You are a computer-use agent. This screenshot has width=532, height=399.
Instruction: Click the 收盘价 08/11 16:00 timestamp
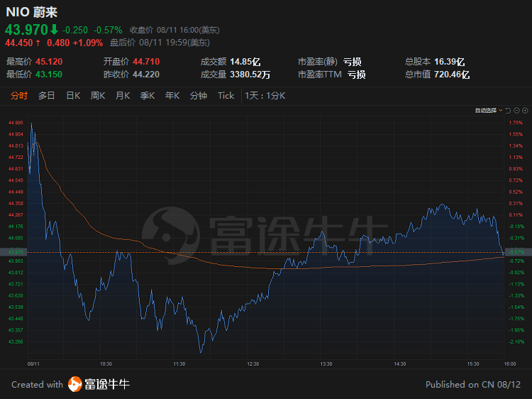pos(174,30)
